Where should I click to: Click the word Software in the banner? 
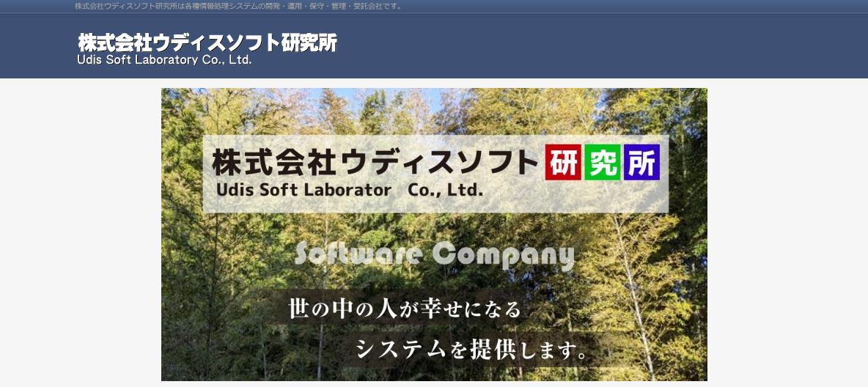pyautogui.click(x=359, y=254)
